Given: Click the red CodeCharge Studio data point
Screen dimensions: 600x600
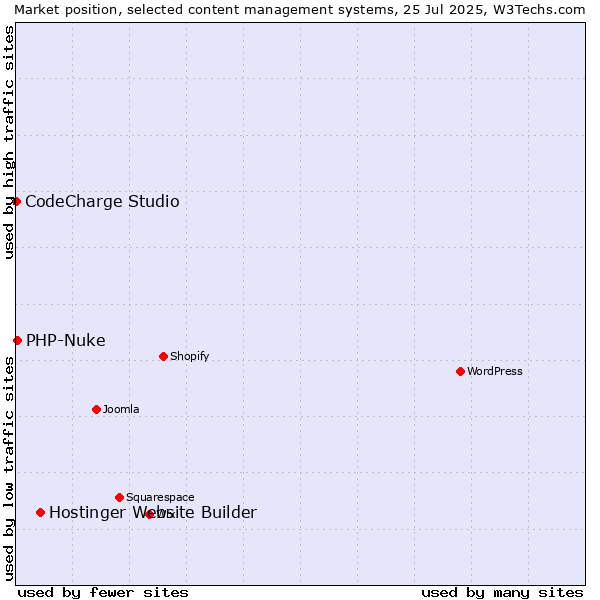Looking at the screenshot, I should pos(16,201).
